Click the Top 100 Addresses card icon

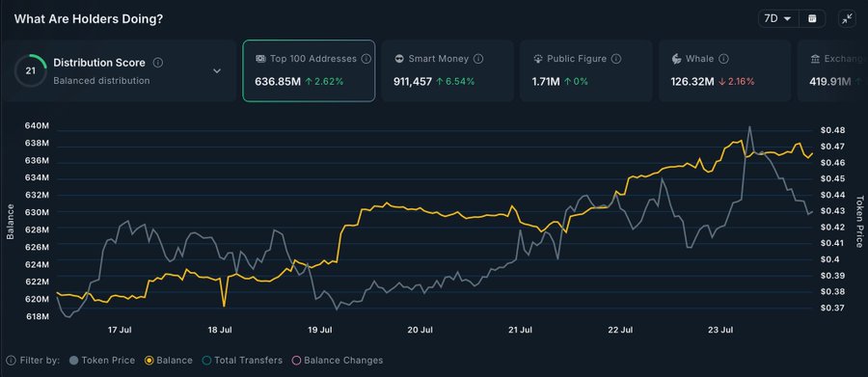point(260,59)
